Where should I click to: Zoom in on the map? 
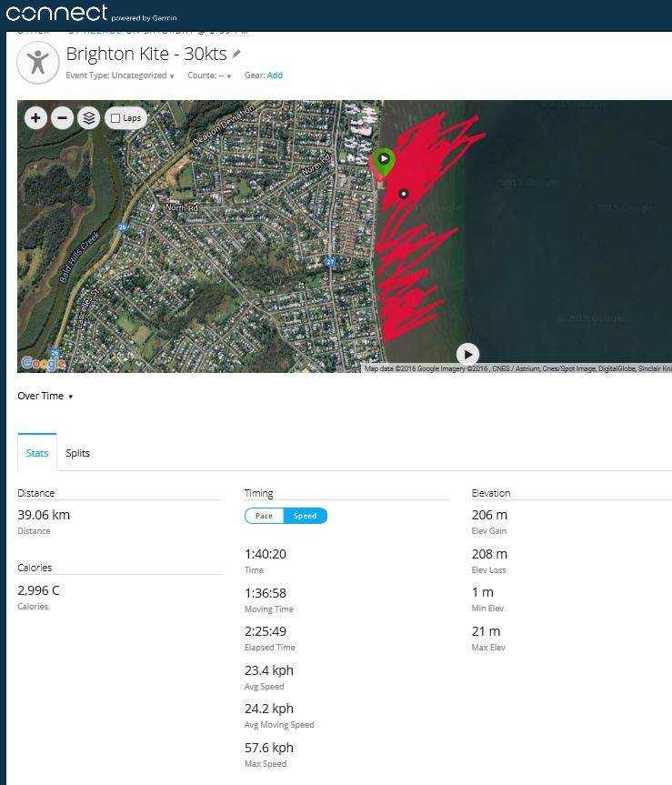click(x=35, y=118)
